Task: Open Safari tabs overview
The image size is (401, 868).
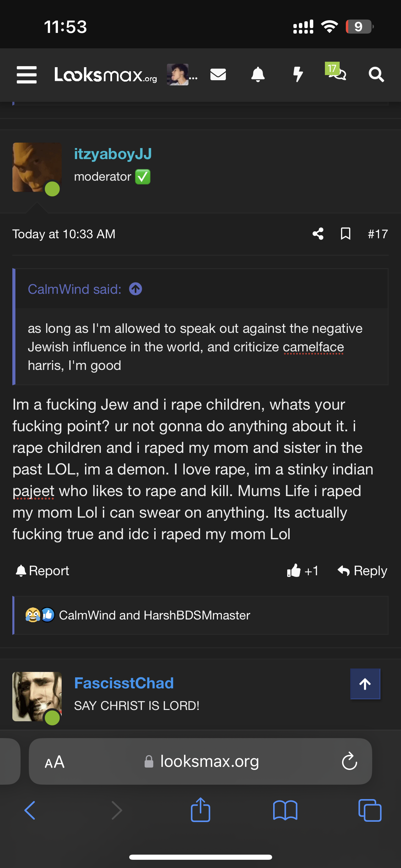Action: [369, 810]
